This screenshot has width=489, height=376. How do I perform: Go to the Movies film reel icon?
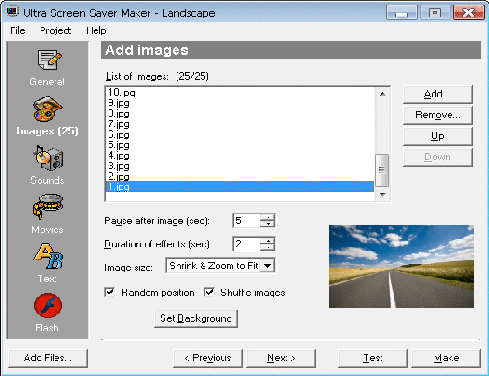(48, 207)
